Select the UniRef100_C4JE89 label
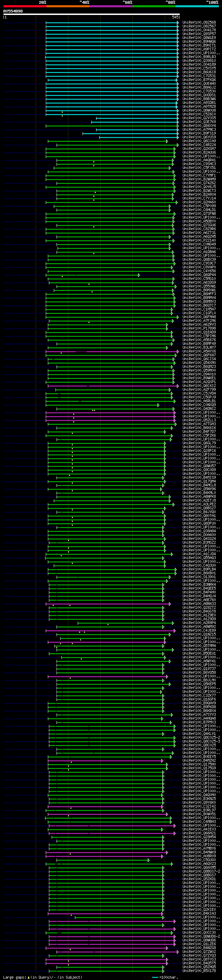Screen dimensions: 222x980 coord(199,631)
